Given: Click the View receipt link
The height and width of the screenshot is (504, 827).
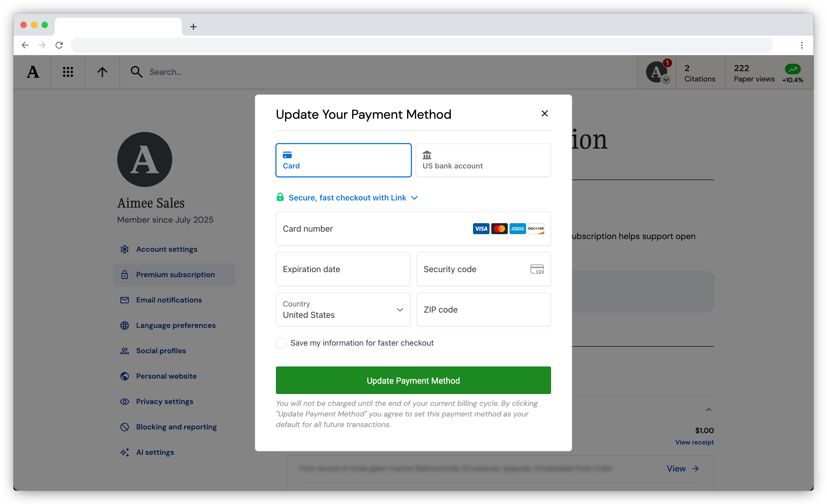Looking at the screenshot, I should pos(694,442).
